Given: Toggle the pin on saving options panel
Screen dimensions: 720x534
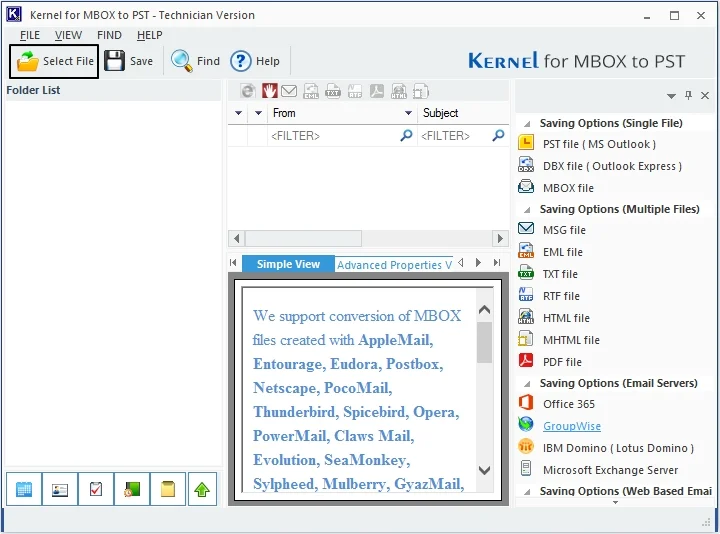Looking at the screenshot, I should pyautogui.click(x=688, y=96).
